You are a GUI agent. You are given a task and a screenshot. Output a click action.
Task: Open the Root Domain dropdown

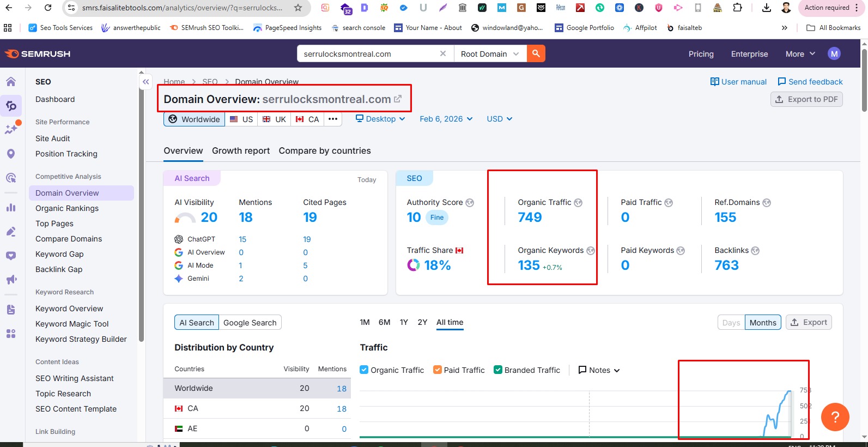tap(490, 53)
